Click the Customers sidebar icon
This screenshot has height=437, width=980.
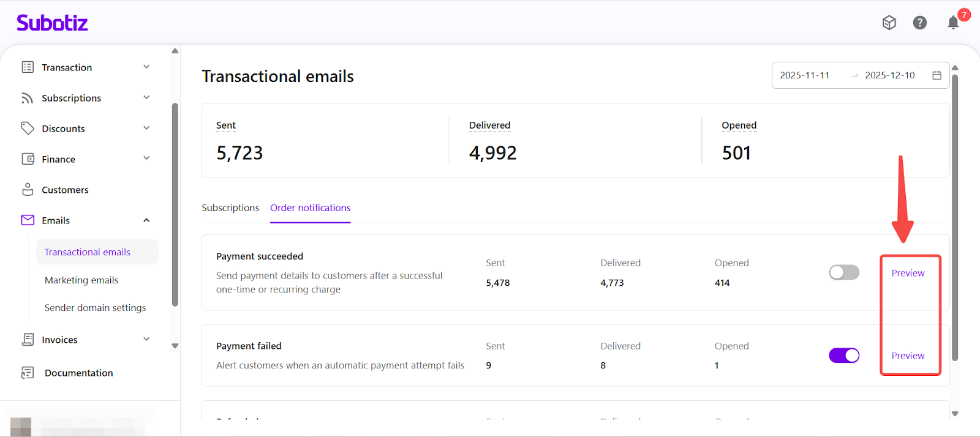28,190
